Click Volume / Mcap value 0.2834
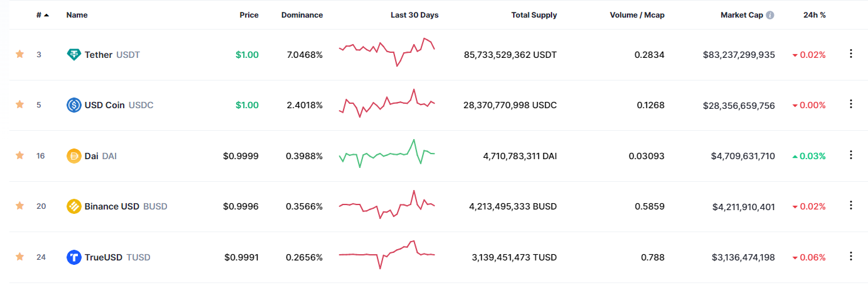The image size is (868, 285). pos(651,55)
